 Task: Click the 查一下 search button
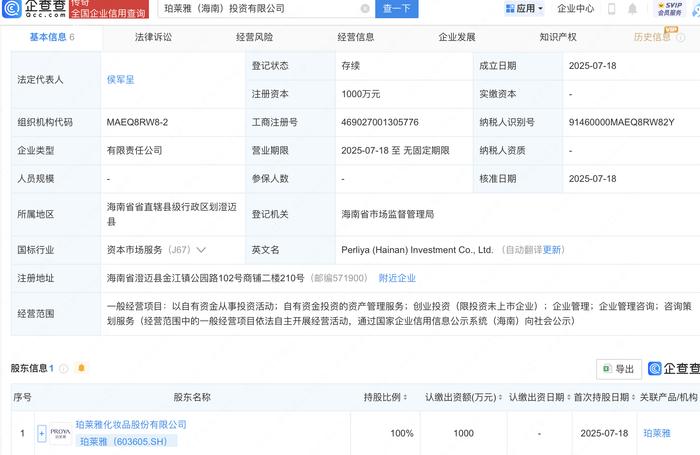pyautogui.click(x=396, y=8)
